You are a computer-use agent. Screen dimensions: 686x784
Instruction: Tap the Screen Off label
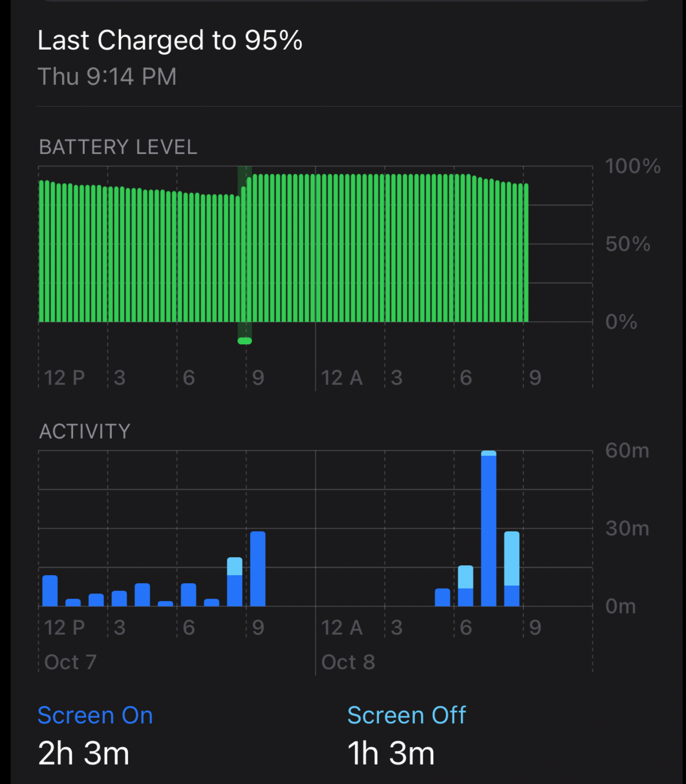pos(406,715)
